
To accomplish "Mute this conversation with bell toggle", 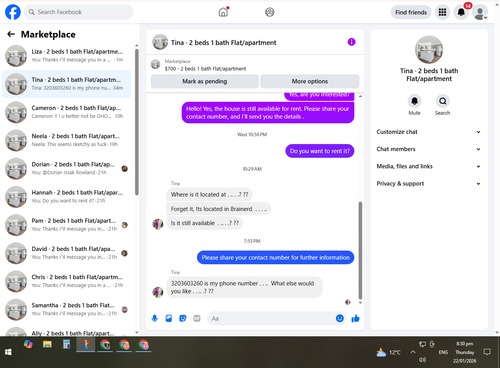I will click(x=414, y=101).
